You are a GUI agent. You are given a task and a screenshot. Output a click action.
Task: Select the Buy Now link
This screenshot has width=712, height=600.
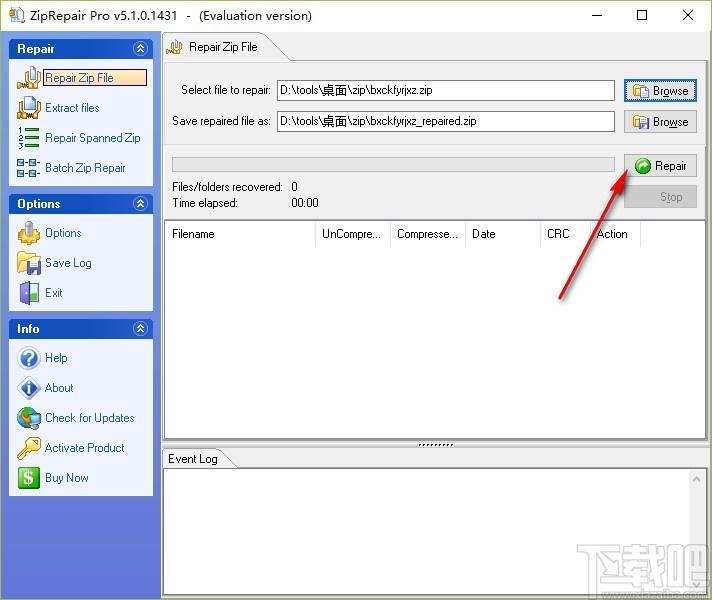[x=67, y=478]
